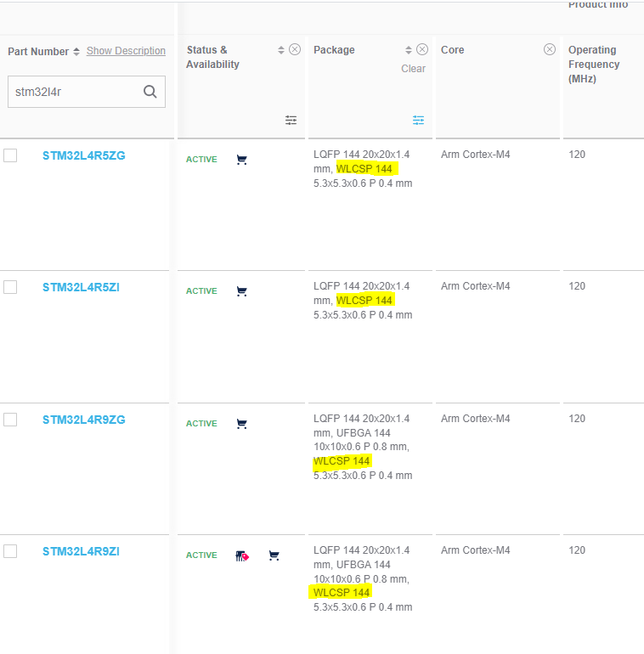Screen dimensions: 644x654
Task: Check the box next to STM32L4R9ZG
Action: click(x=10, y=420)
